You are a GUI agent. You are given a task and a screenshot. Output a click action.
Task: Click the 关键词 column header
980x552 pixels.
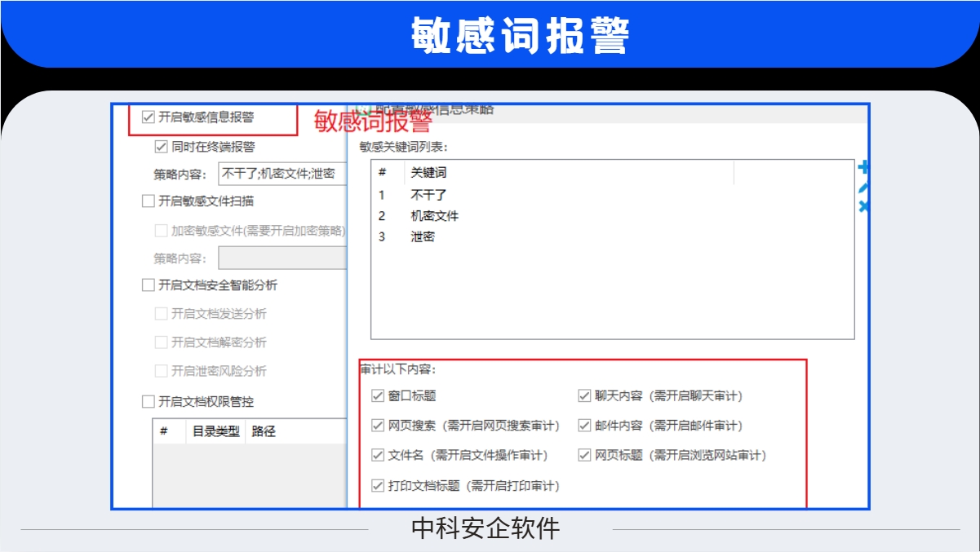point(429,173)
